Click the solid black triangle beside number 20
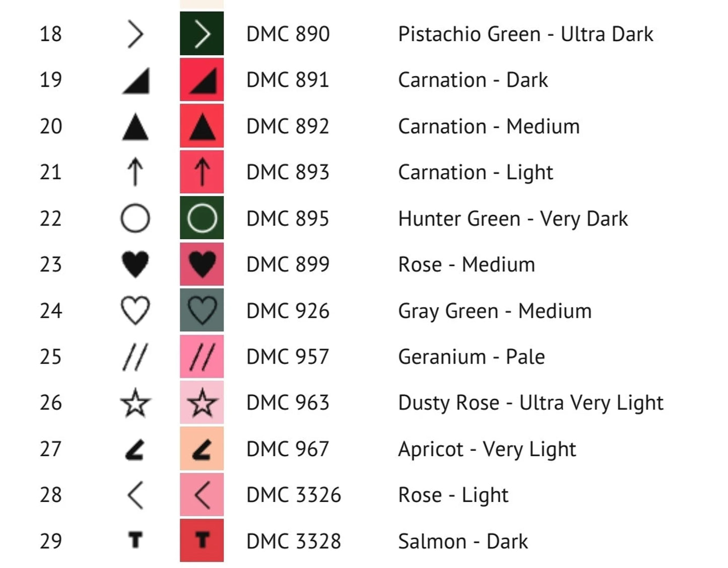The width and height of the screenshot is (728, 568). pyautogui.click(x=135, y=126)
